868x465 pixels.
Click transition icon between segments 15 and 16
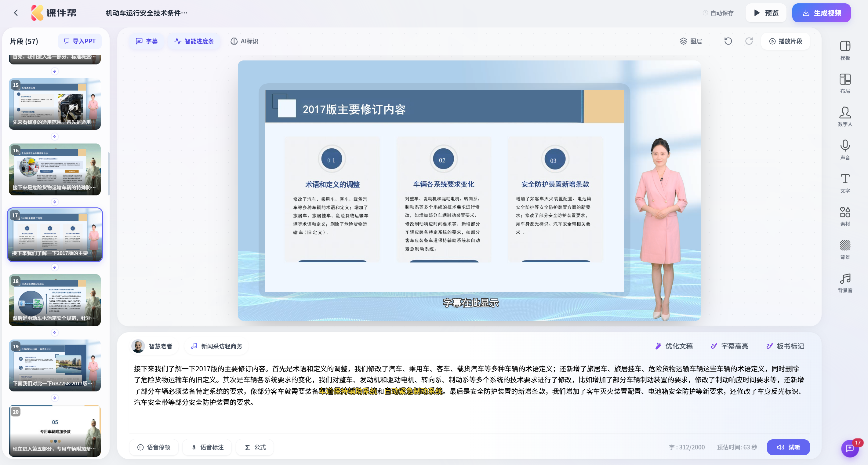click(x=55, y=136)
